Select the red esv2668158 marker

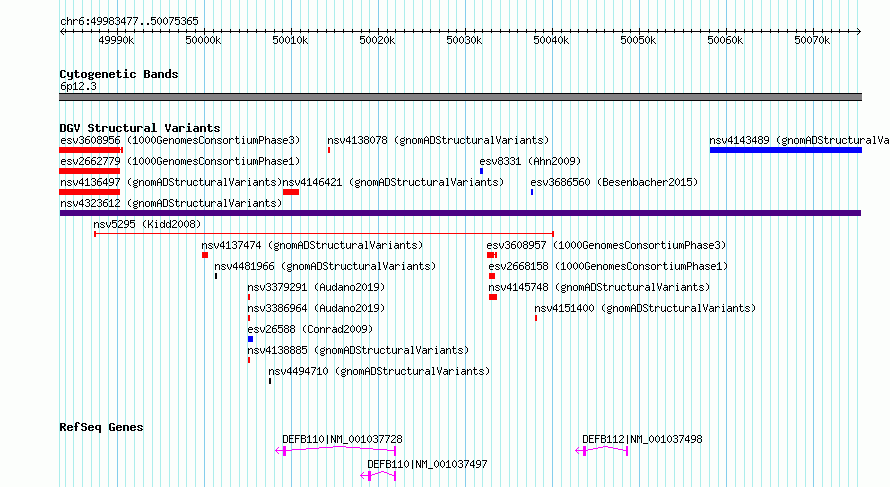pos(492,276)
